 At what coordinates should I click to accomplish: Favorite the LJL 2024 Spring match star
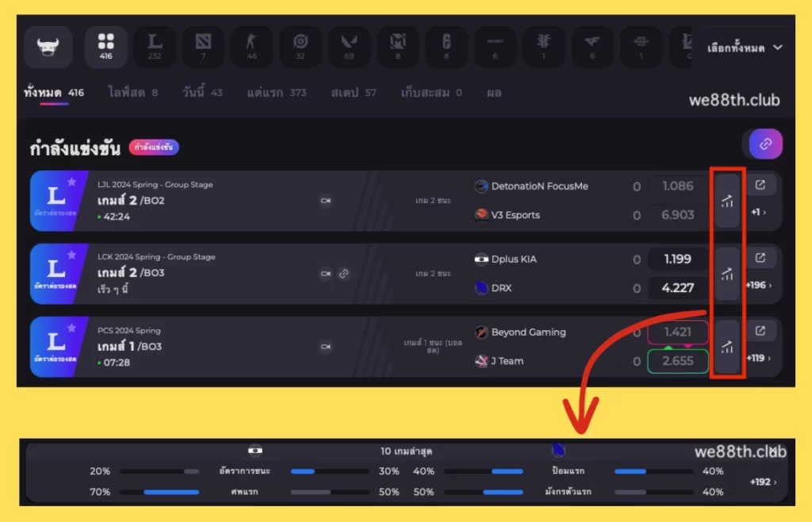point(71,182)
